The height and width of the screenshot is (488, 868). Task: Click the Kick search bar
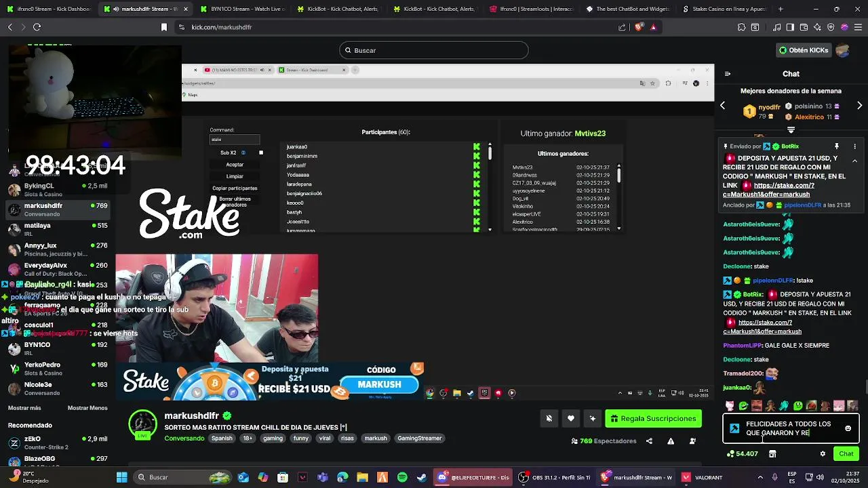(434, 50)
